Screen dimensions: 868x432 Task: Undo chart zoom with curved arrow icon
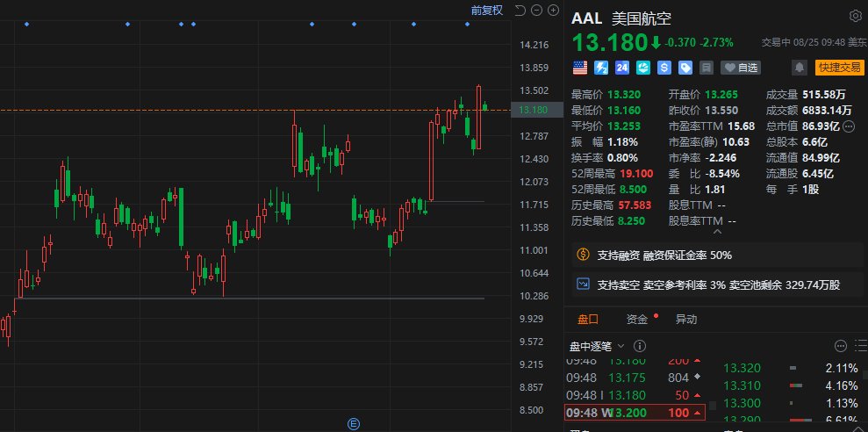click(x=520, y=10)
